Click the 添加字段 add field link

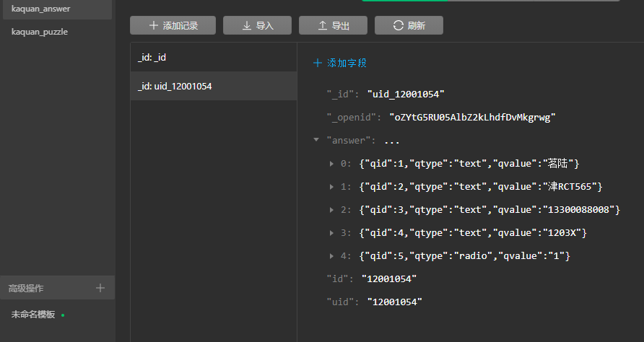(347, 63)
